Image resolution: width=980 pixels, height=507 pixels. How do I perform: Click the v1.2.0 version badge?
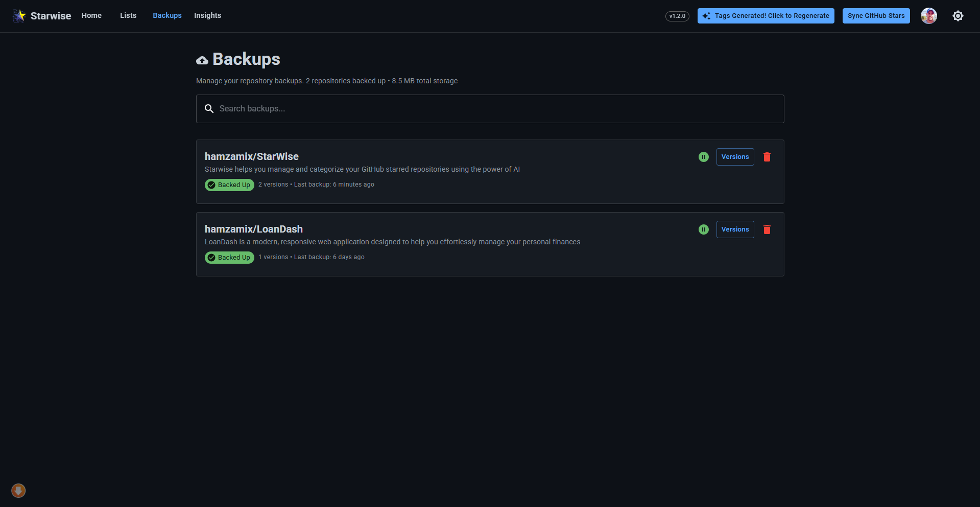[677, 16]
